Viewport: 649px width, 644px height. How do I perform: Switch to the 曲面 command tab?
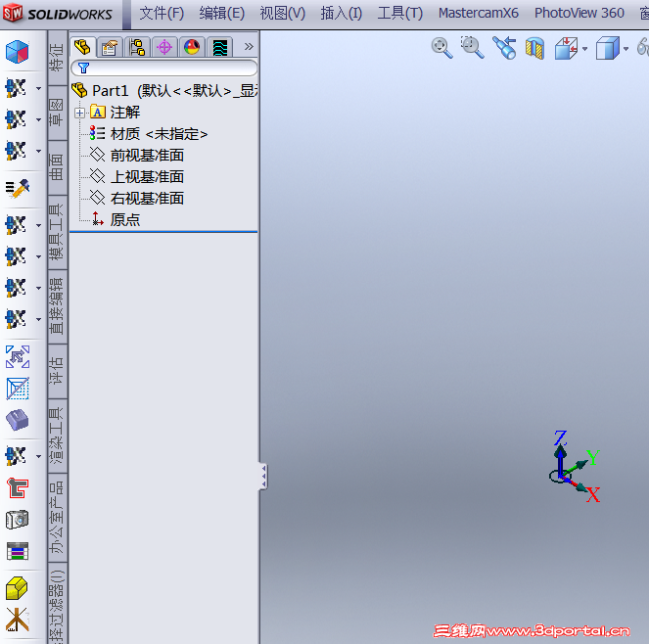[58, 167]
